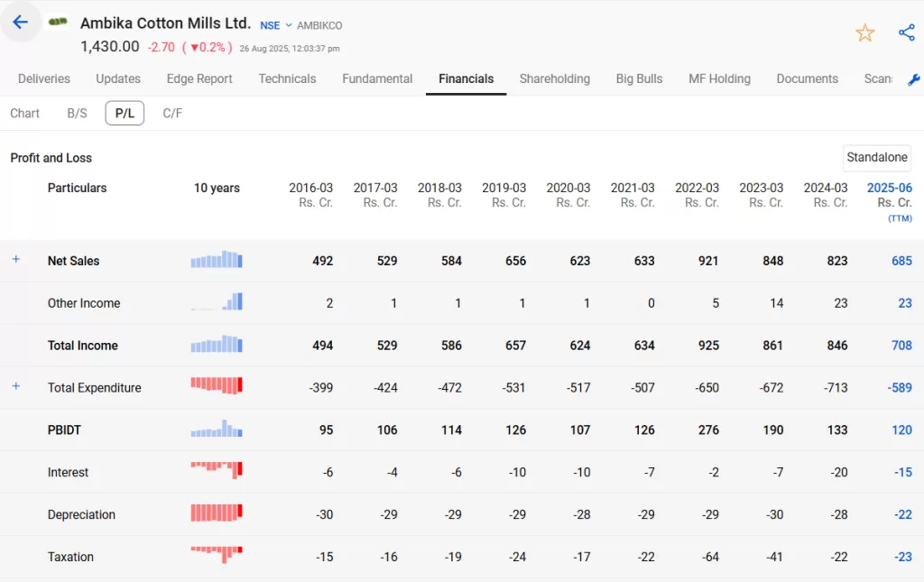Viewport: 924px width, 582px height.
Task: Click PBIDT 2022-03 value 276
Action: tap(708, 430)
